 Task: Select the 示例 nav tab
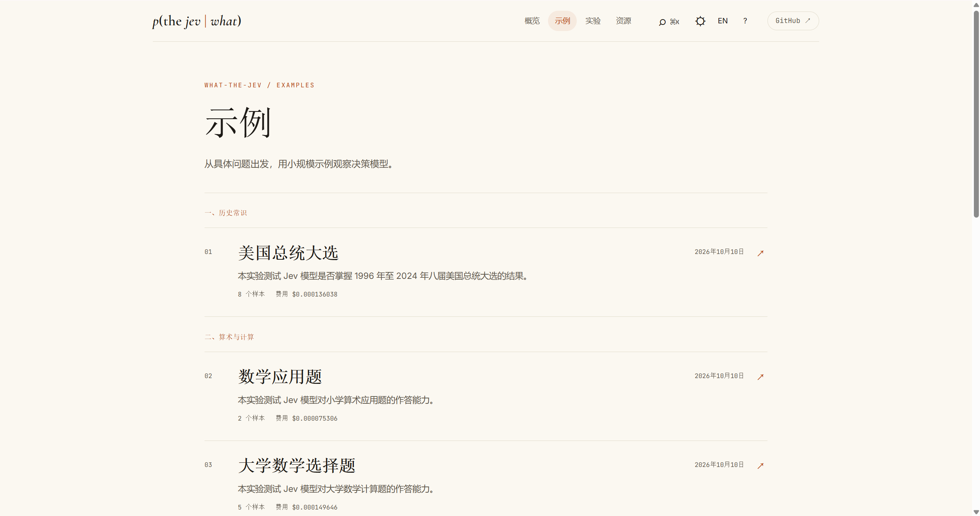coord(562,21)
